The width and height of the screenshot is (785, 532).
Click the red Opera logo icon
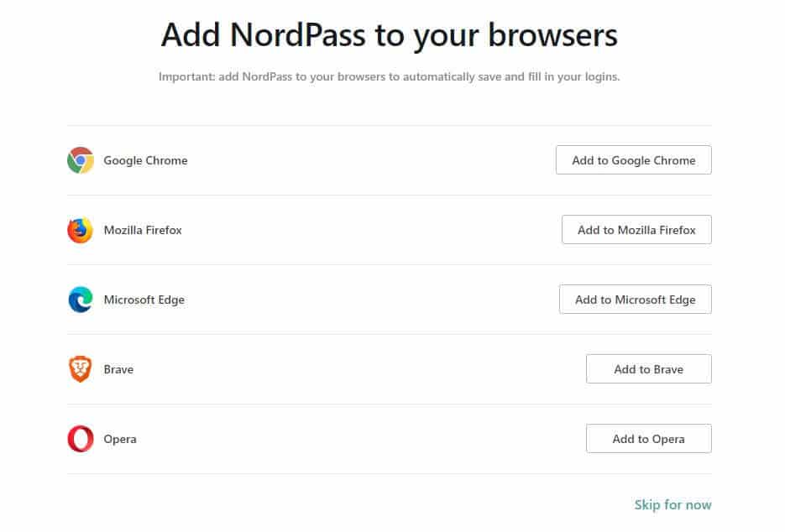[x=81, y=439]
